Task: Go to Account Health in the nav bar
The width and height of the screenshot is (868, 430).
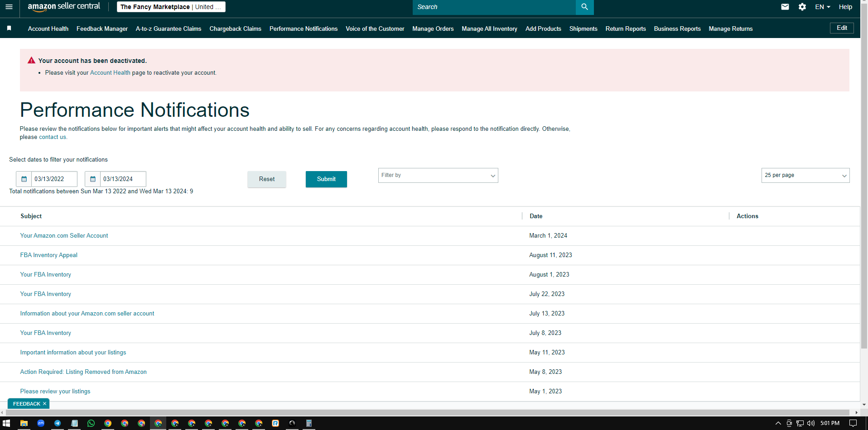Action: tap(48, 29)
